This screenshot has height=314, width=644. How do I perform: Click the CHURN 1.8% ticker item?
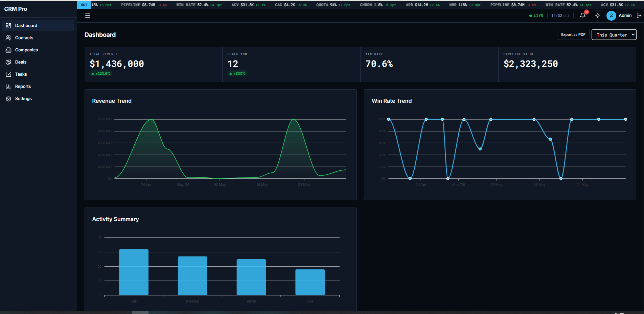click(x=378, y=5)
